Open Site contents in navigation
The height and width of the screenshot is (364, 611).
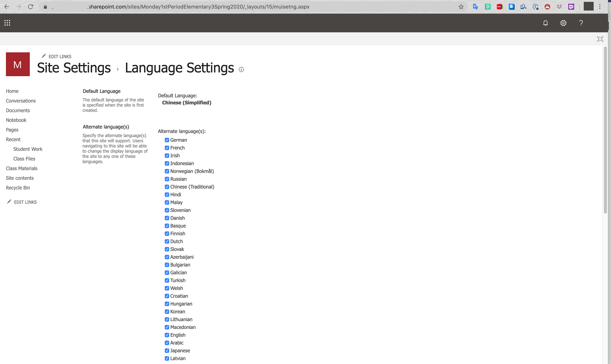pos(20,178)
